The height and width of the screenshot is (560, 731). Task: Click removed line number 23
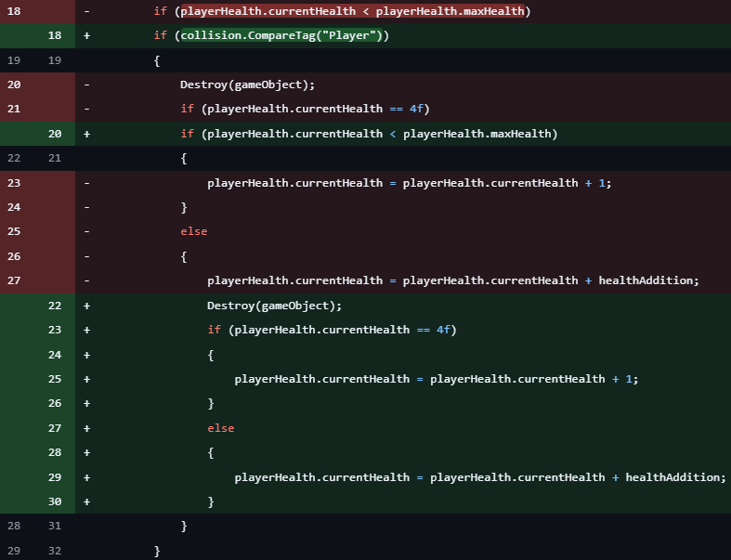(14, 183)
